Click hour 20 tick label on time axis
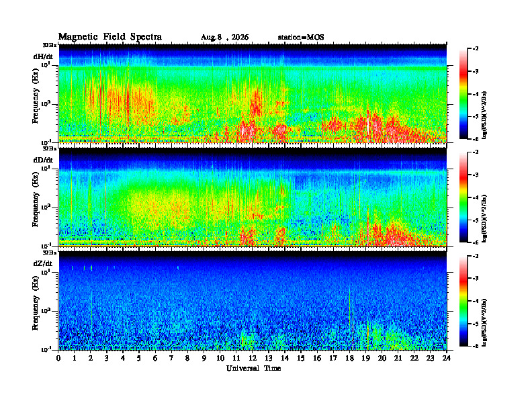 point(382,359)
